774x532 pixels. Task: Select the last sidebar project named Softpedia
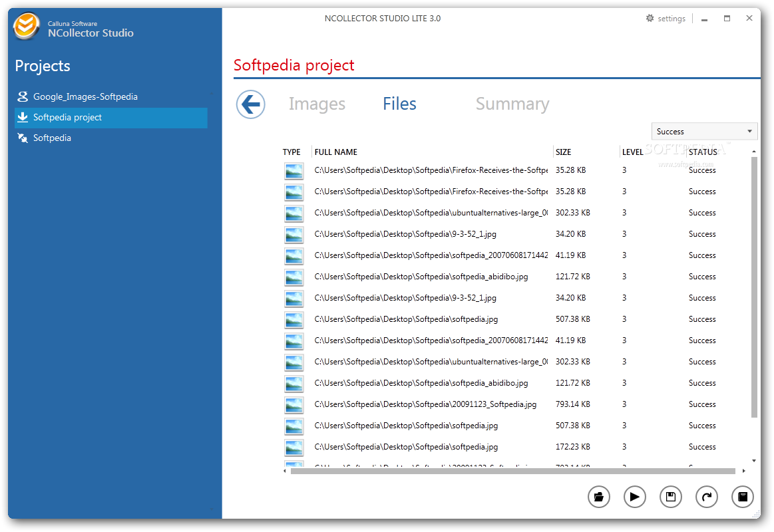[x=111, y=138]
